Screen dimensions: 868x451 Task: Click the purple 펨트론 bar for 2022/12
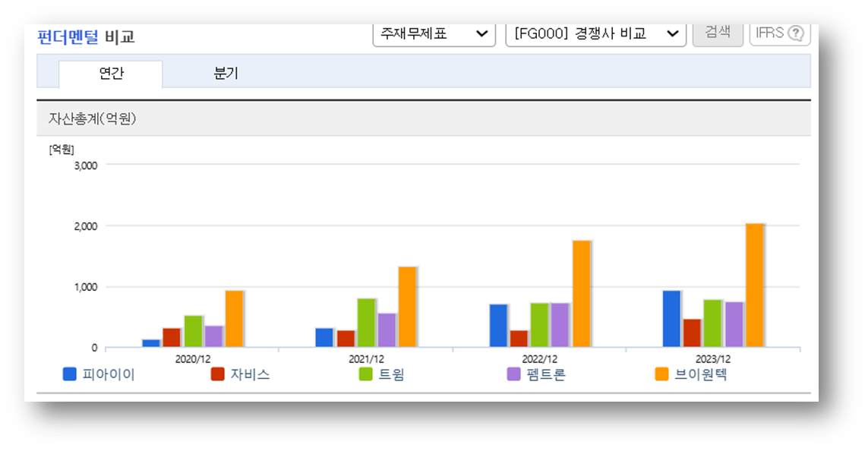[x=560, y=326]
